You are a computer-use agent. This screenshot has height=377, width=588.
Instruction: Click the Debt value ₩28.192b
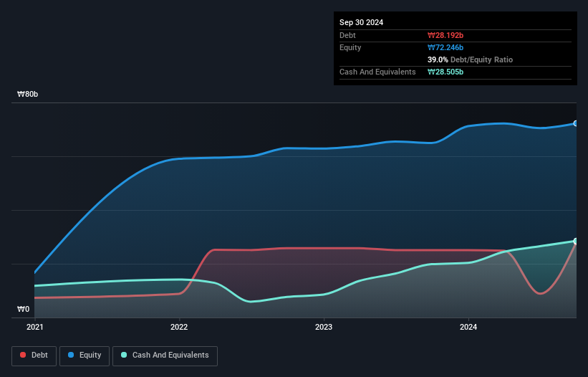click(445, 35)
